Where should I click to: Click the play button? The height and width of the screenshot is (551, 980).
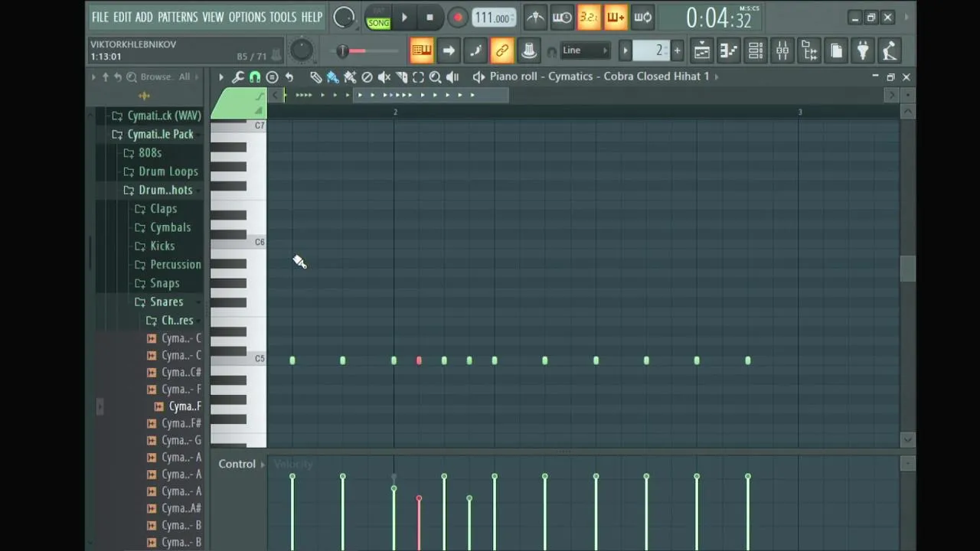point(404,17)
